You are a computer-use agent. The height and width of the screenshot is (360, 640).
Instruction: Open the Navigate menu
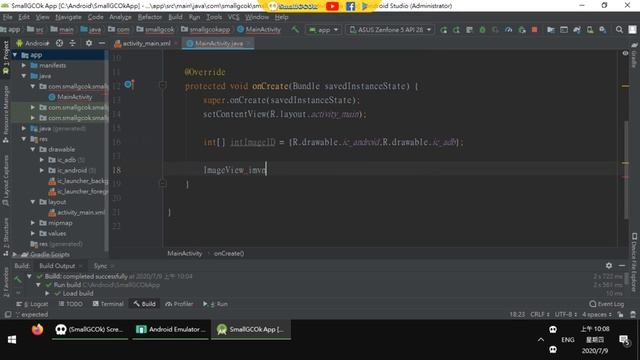coord(68,17)
